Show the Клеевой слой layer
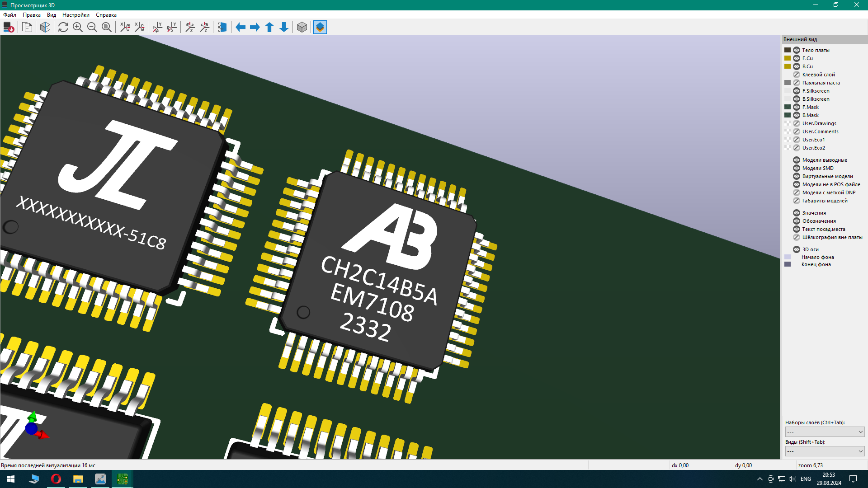 click(x=797, y=75)
